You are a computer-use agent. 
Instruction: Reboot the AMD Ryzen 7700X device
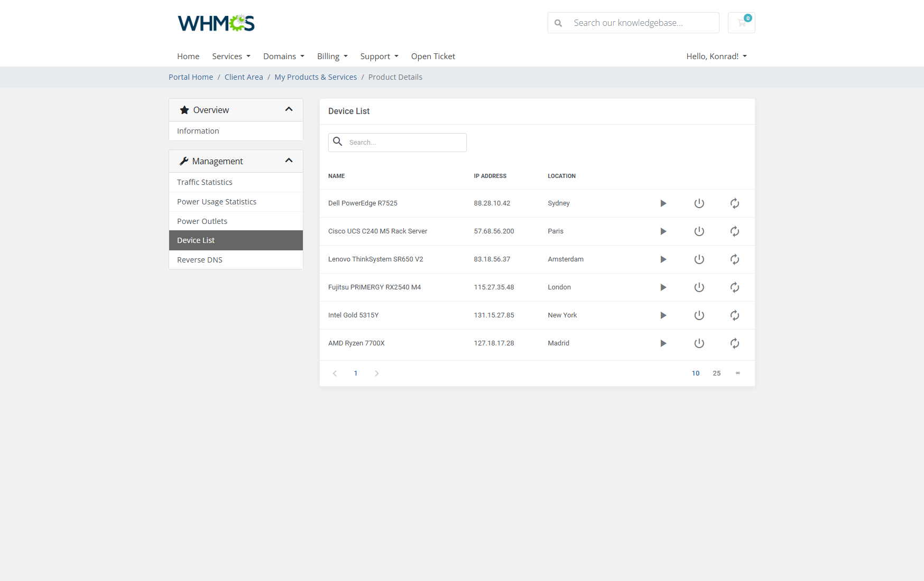tap(735, 343)
